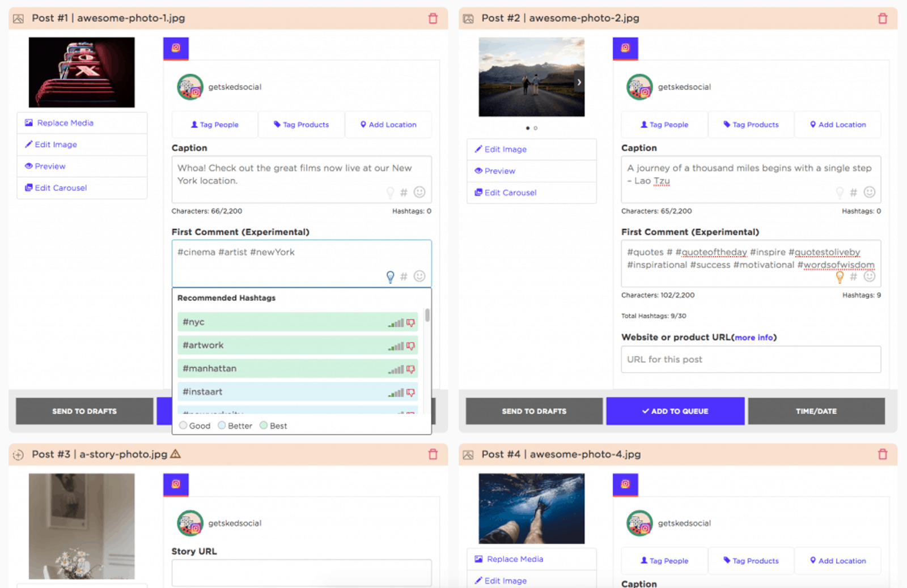Click Tag Products in Post #1
This screenshot has height=588, width=907.
[302, 125]
